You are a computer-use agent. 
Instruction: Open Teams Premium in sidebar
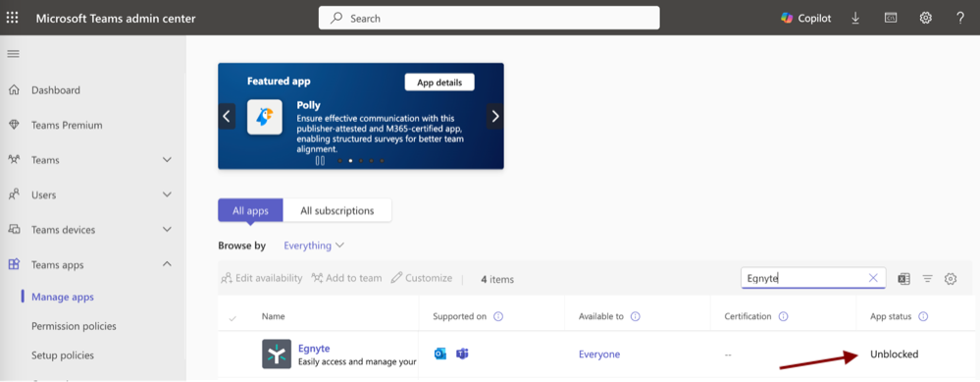pos(67,125)
